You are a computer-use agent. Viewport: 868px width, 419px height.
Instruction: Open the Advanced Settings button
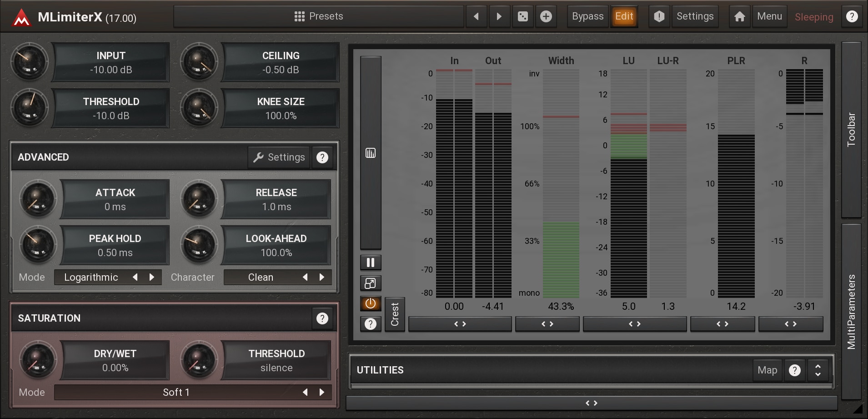click(279, 157)
